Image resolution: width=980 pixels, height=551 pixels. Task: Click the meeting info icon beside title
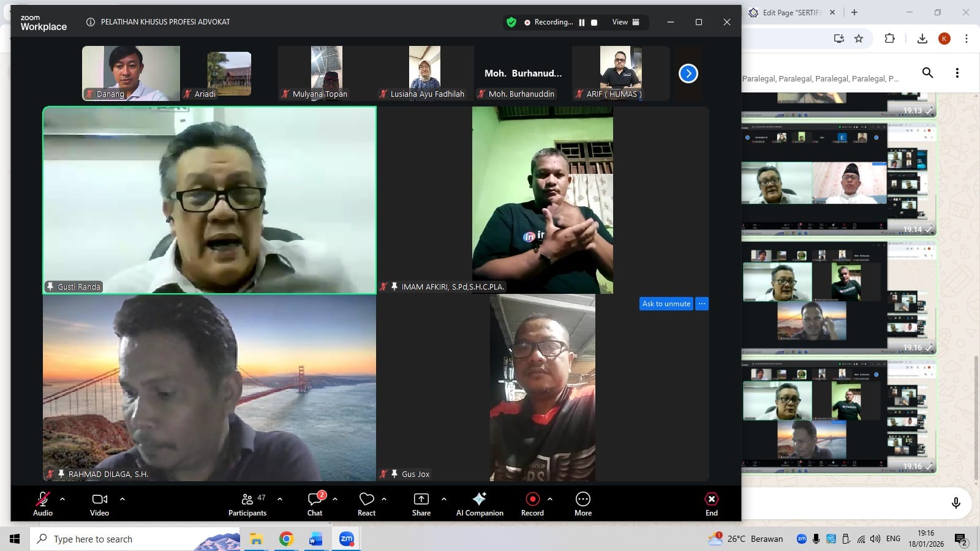click(91, 22)
